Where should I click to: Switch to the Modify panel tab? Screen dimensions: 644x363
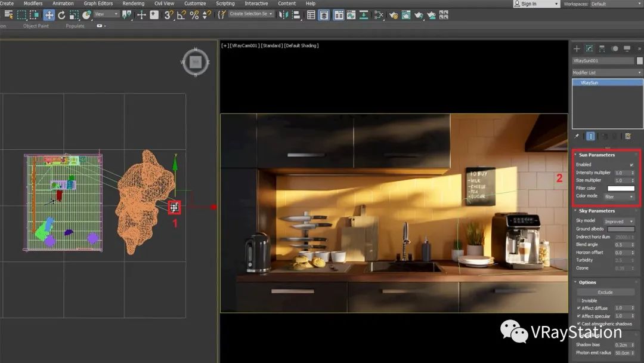(x=589, y=48)
